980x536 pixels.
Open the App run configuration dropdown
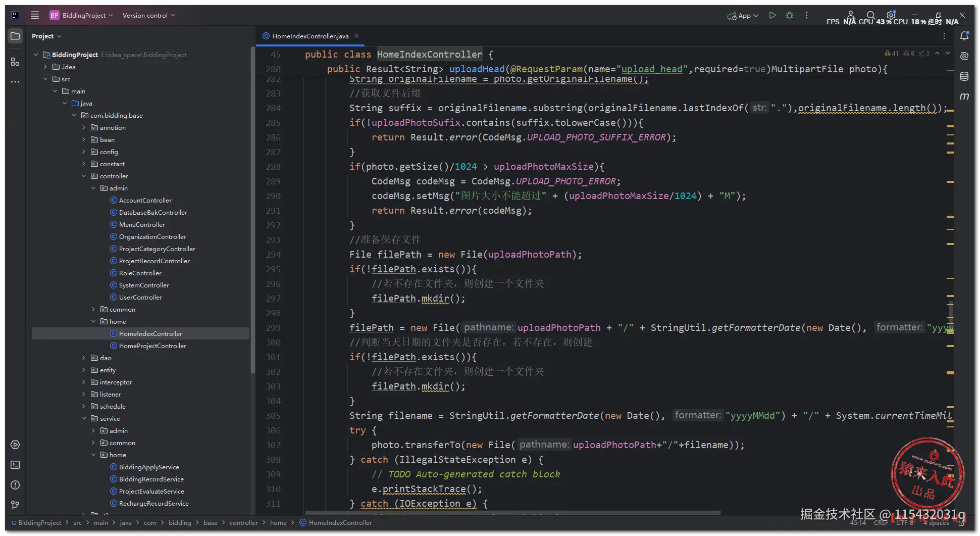[743, 16]
